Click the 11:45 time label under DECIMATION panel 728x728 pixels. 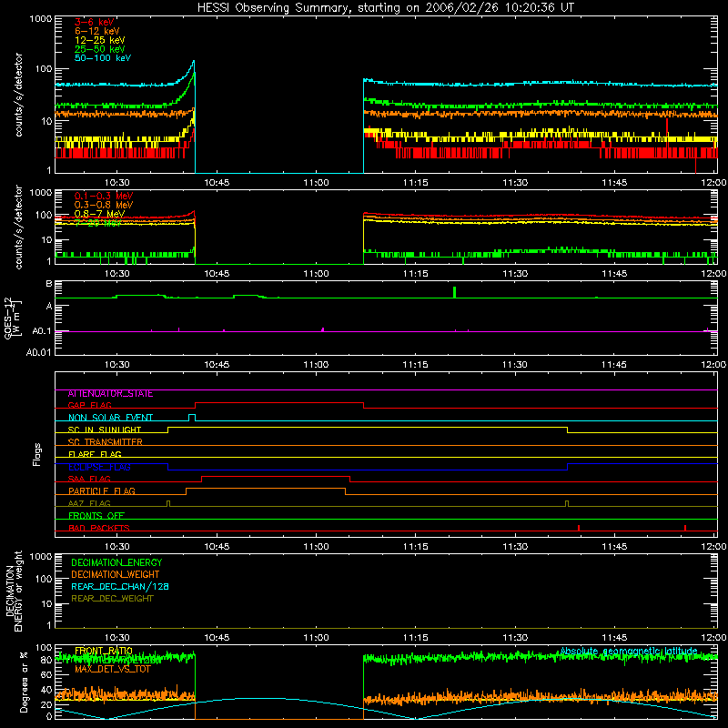click(x=614, y=638)
